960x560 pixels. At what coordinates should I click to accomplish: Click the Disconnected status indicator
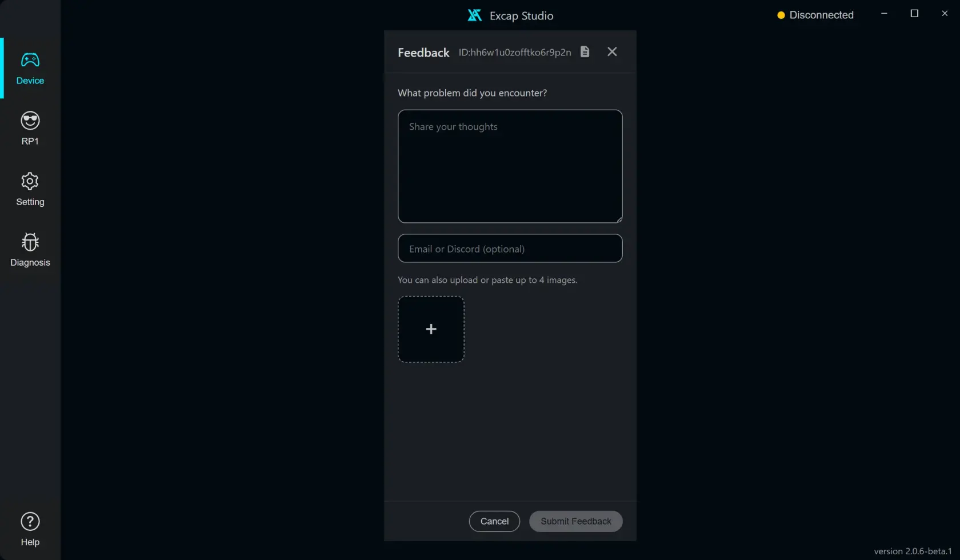815,15
